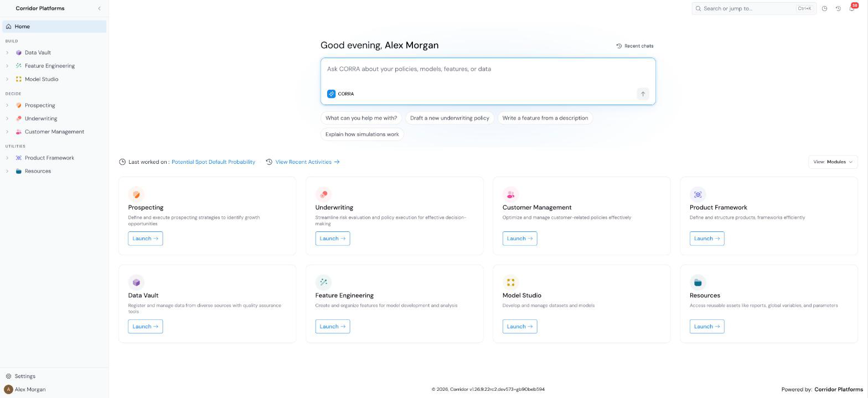Click the Customer Management card icon
Viewport: 868px width, 398px height.
click(510, 194)
